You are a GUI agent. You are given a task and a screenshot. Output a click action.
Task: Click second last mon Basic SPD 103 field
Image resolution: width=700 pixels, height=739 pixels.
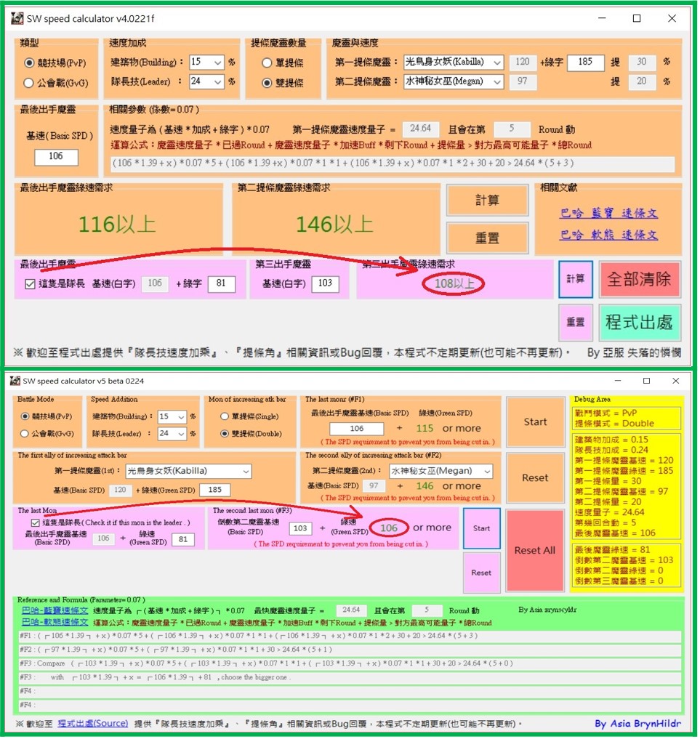pos(300,528)
